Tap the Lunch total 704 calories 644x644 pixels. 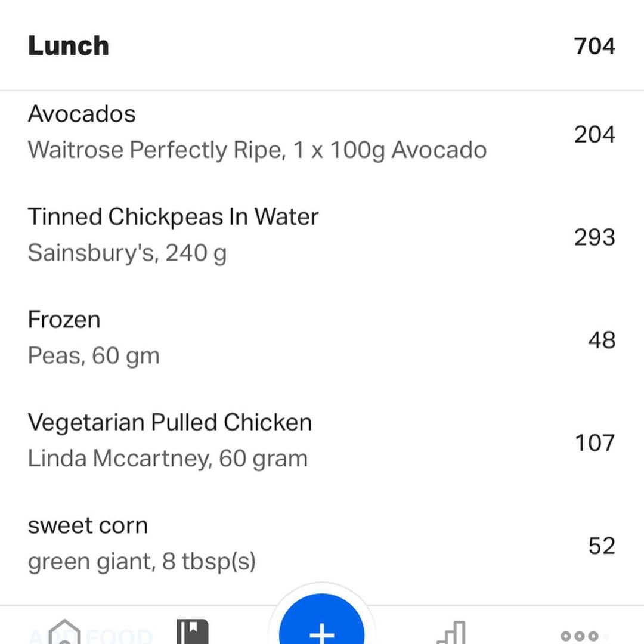(x=595, y=45)
